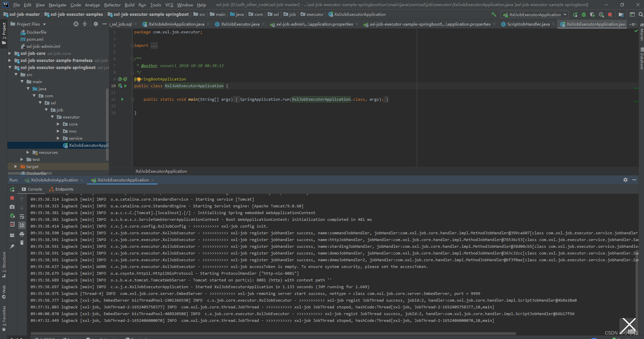
Task: Pin the Run tab with the pin icon
Action: tap(12, 246)
